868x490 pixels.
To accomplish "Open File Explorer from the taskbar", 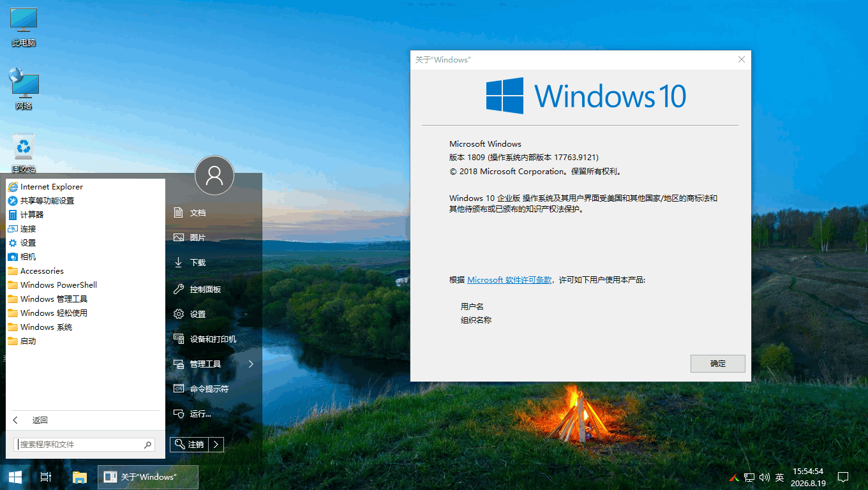I will click(79, 477).
